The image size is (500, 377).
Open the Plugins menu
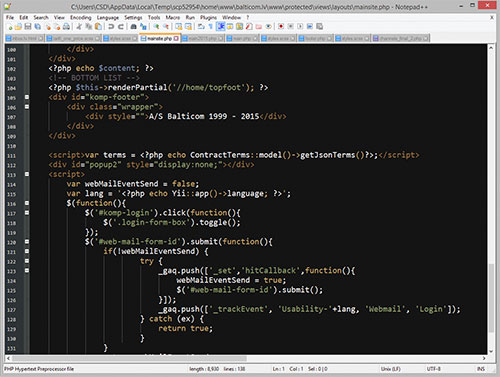click(x=208, y=17)
